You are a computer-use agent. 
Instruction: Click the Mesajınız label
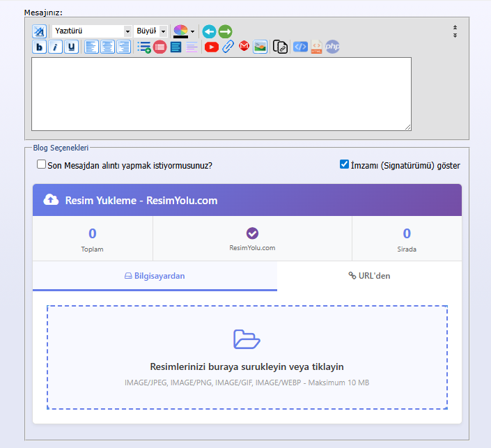click(43, 13)
